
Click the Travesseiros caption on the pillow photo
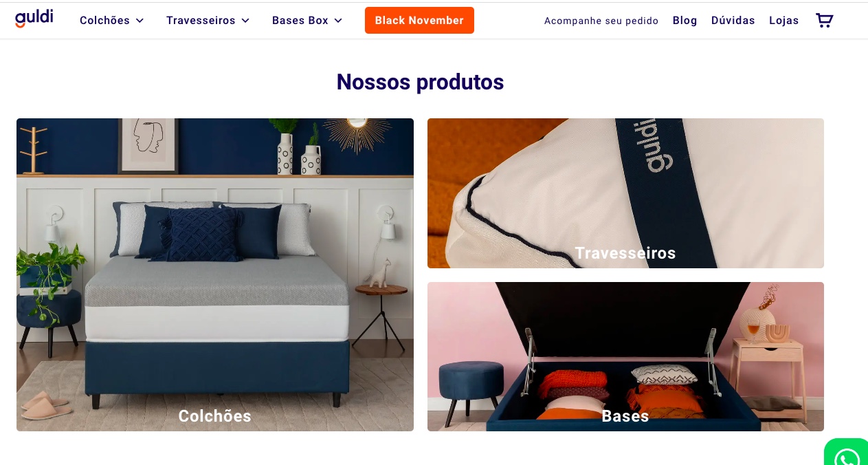coord(625,253)
